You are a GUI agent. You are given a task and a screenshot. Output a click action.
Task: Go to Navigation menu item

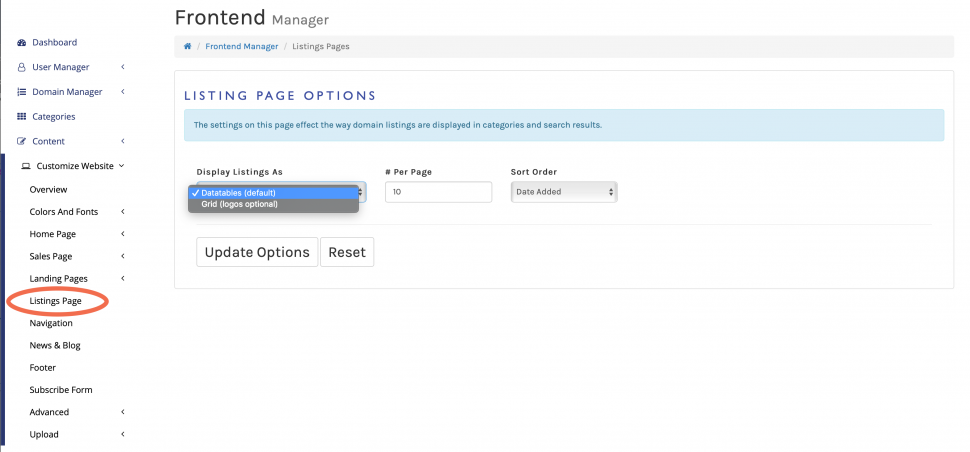[51, 323]
